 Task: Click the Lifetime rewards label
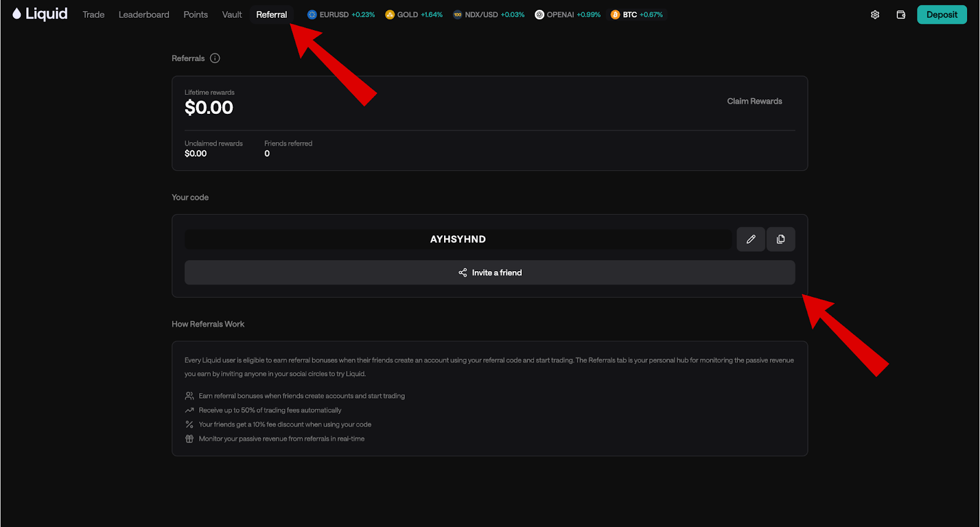click(209, 92)
